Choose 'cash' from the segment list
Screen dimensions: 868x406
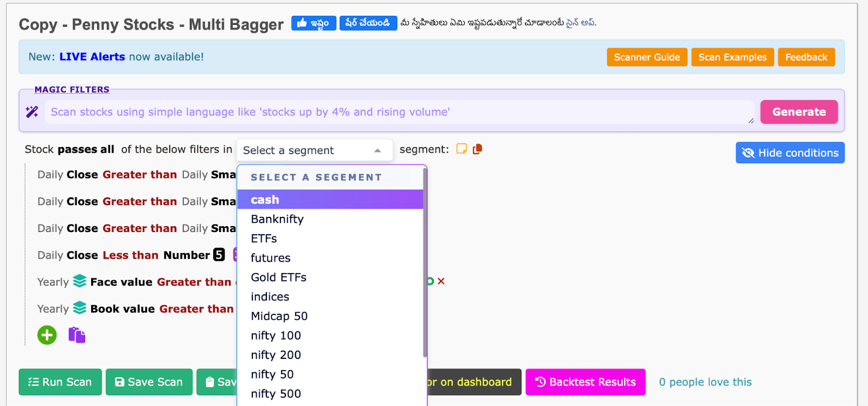[x=265, y=199]
